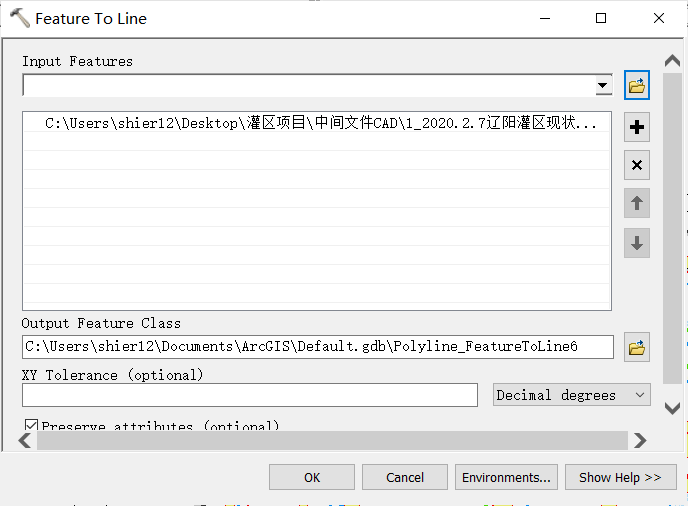This screenshot has height=506, width=688.
Task: Click the hammer tool icon in the title bar
Action: pos(19,18)
